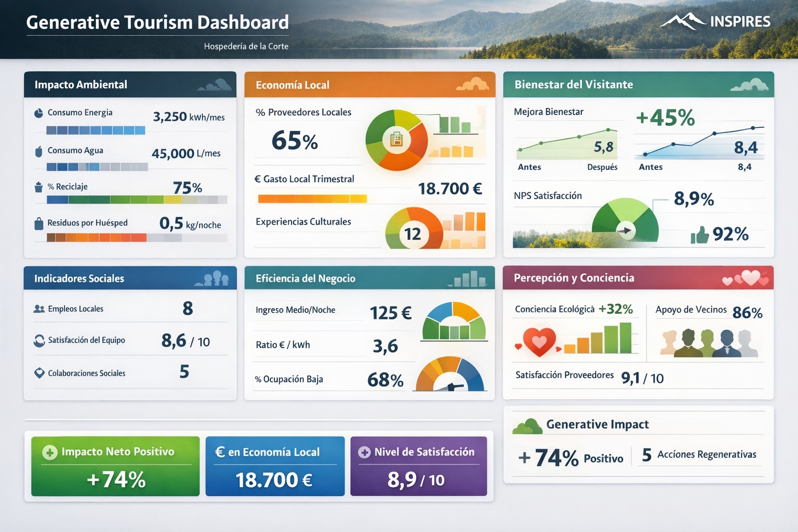Click the plus icon on Impacto Neto Positivo
Image resolution: width=798 pixels, height=532 pixels.
(50, 452)
